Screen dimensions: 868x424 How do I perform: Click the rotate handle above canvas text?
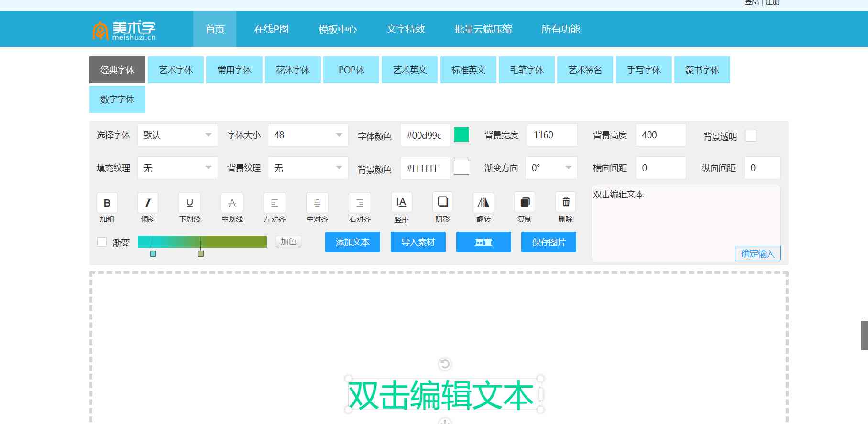(x=445, y=364)
